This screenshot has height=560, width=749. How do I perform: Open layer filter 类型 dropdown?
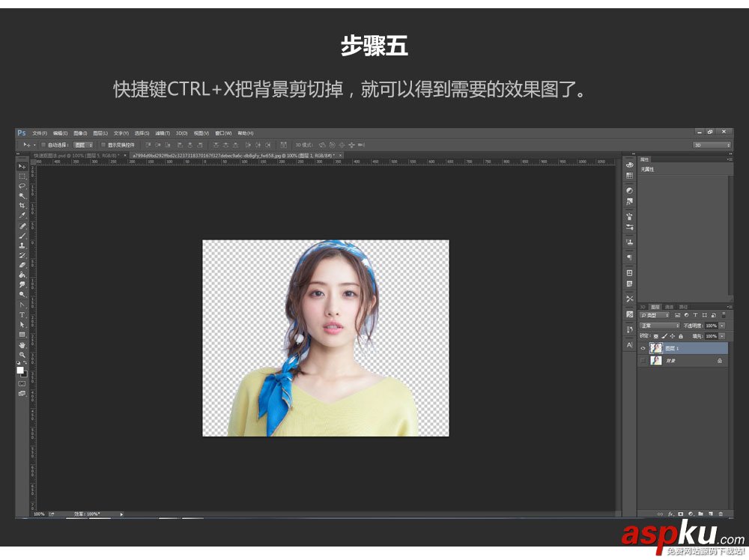click(x=655, y=315)
